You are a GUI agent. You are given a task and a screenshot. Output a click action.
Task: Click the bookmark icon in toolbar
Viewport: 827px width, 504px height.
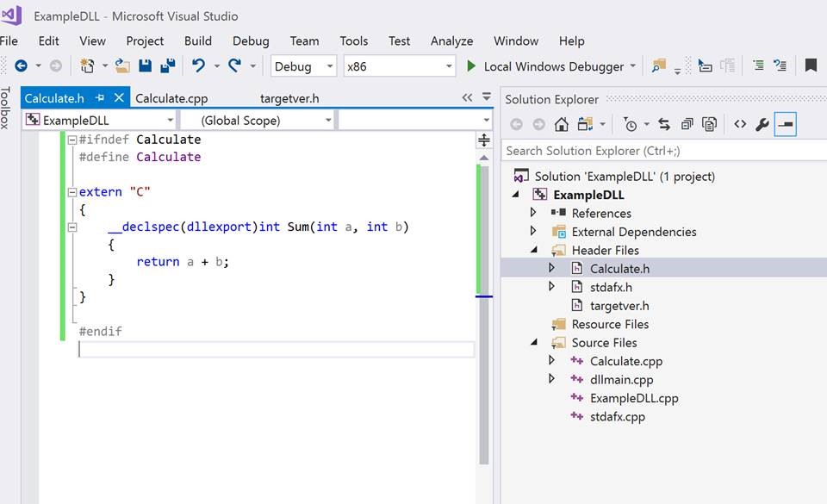[x=811, y=65]
